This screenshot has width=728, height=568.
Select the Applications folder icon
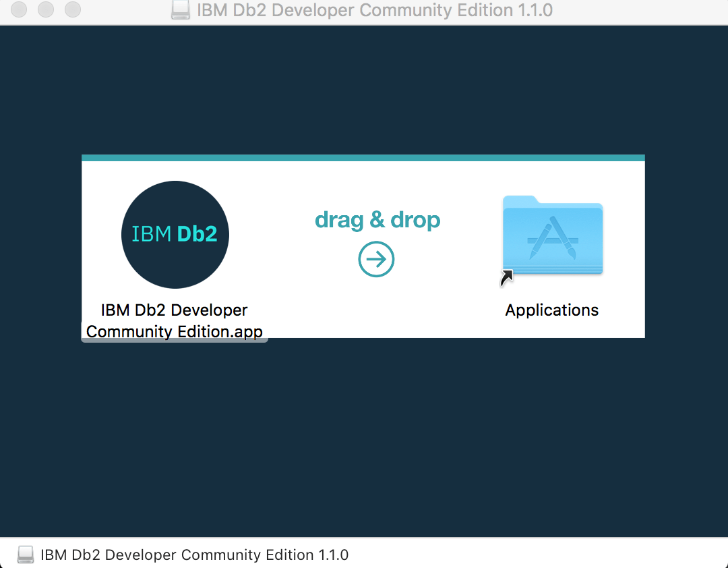(x=552, y=236)
